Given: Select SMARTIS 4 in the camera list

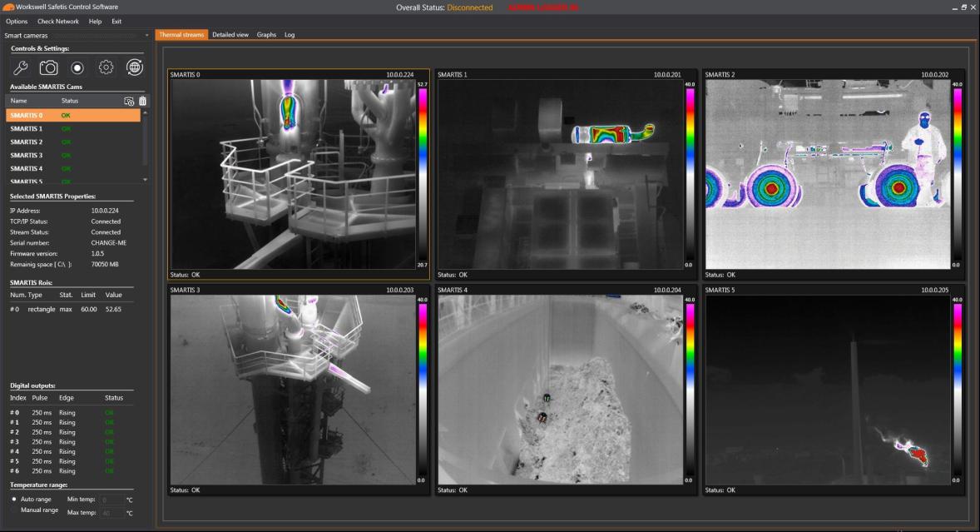Looking at the screenshot, I should 73,169.
